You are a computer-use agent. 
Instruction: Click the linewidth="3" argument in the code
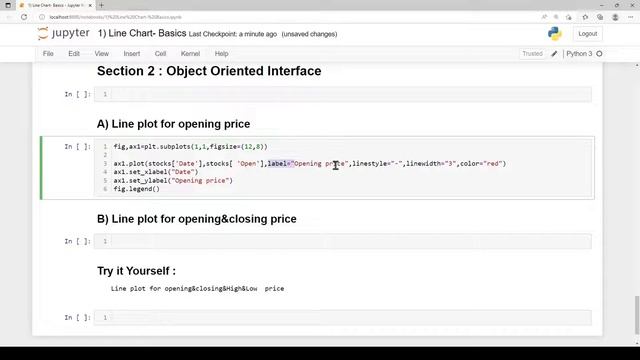431,164
